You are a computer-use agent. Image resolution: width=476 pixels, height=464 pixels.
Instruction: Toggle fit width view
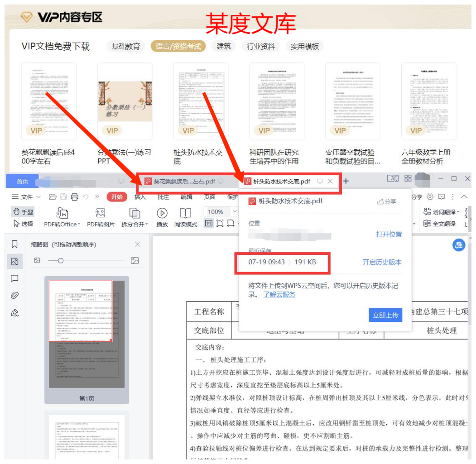click(x=231, y=224)
